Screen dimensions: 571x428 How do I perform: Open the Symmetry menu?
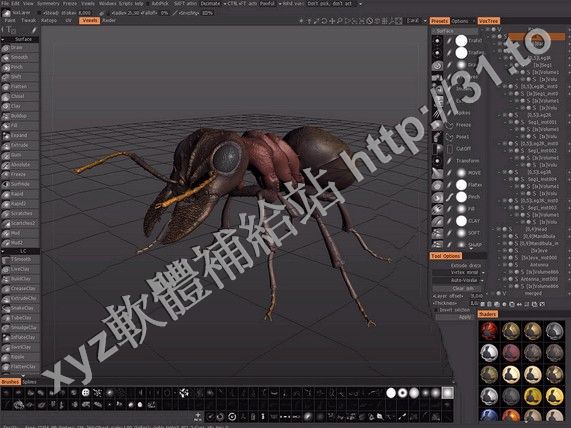pos(48,3)
